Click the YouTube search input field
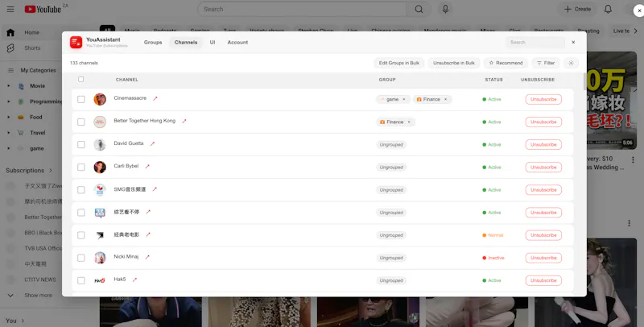 tap(303, 9)
